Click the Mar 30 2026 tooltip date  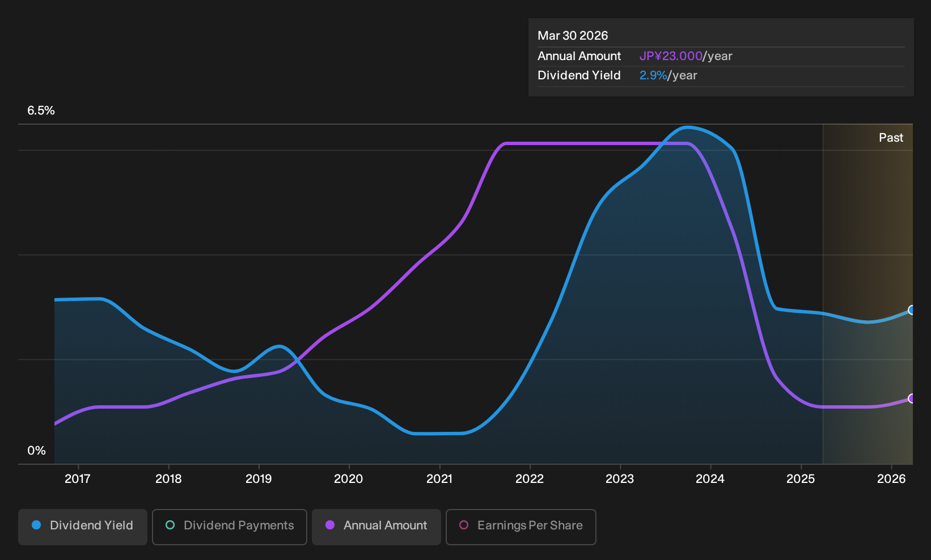point(573,36)
